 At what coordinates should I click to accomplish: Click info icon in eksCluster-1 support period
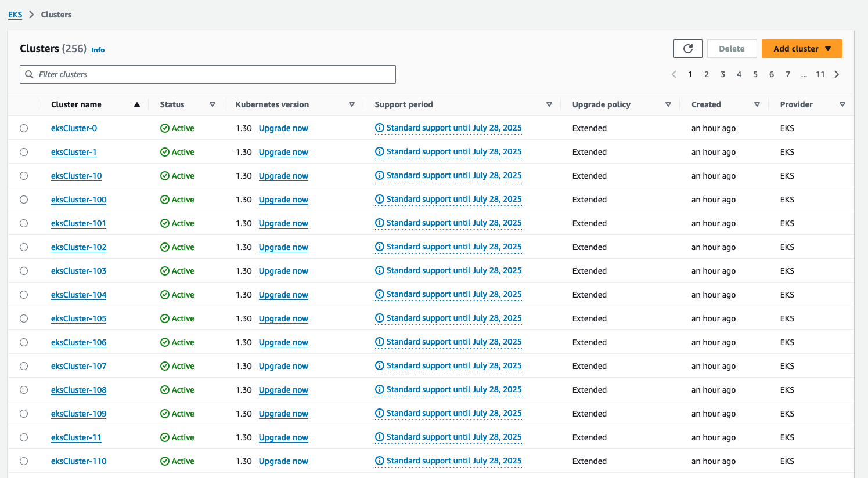click(380, 151)
